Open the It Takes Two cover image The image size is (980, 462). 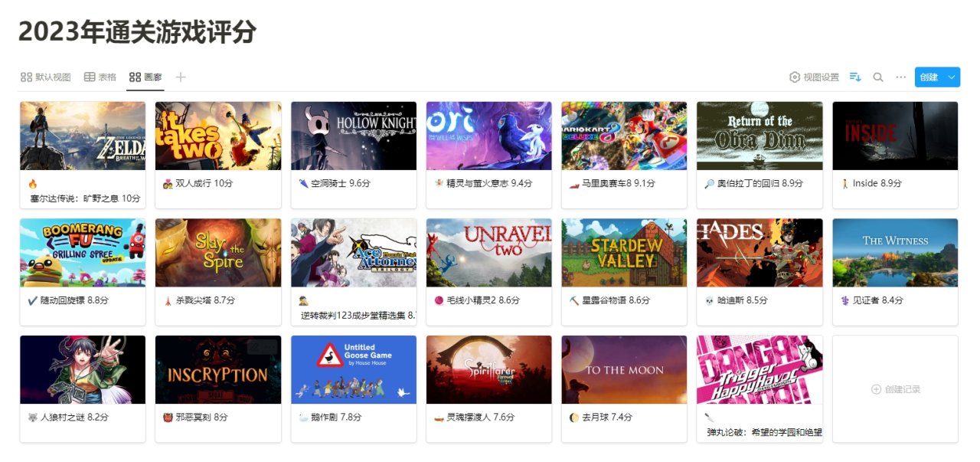(218, 136)
